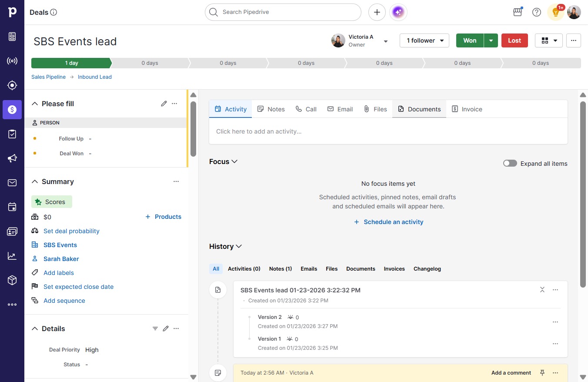
Task: Open the deal owner dropdown arrow
Action: (x=385, y=41)
